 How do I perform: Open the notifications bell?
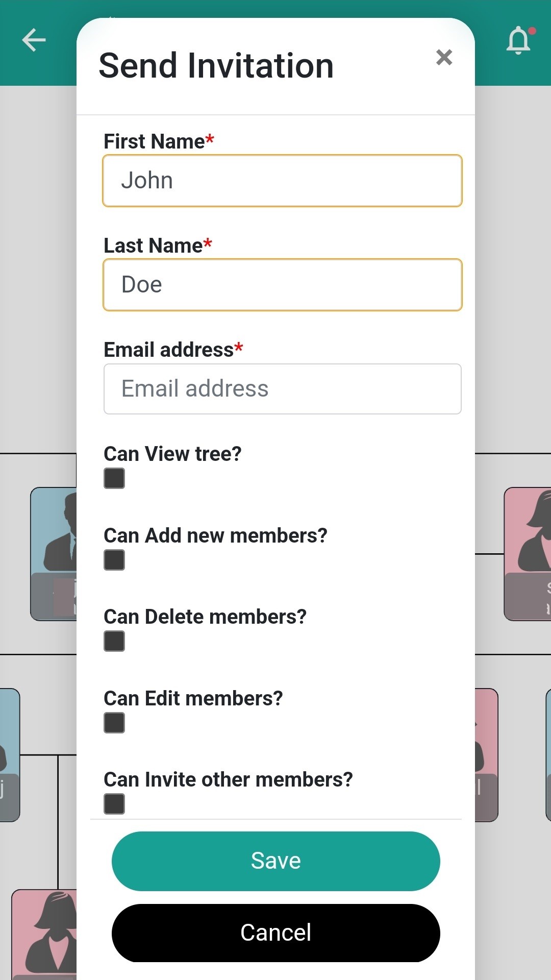(x=519, y=40)
